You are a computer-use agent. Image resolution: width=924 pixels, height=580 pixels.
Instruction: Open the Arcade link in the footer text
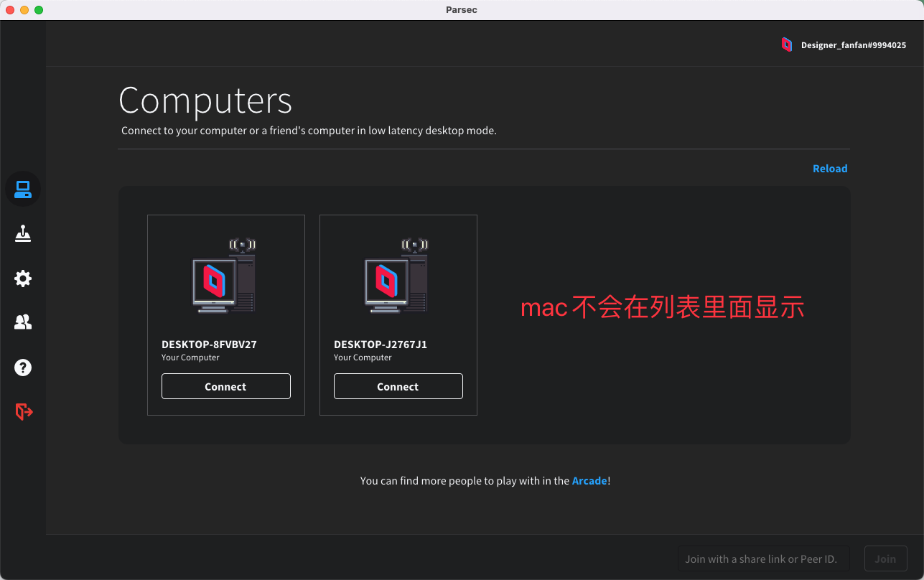pyautogui.click(x=589, y=481)
